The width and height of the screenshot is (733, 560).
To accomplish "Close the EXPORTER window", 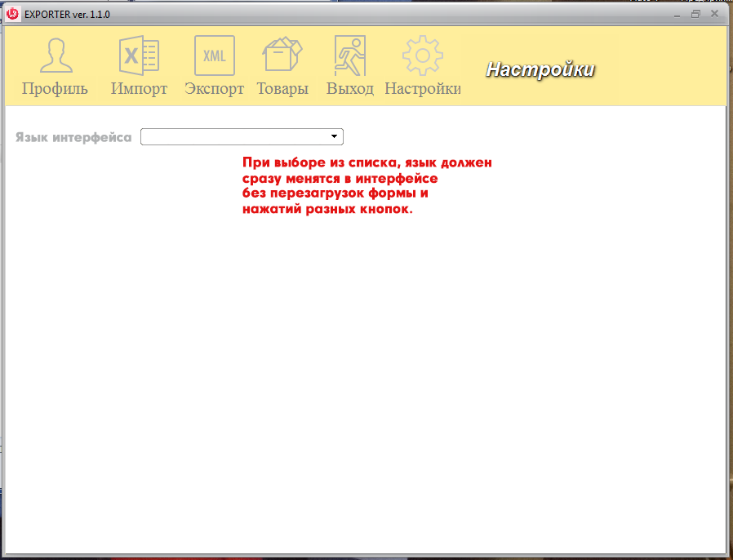I will (715, 14).
